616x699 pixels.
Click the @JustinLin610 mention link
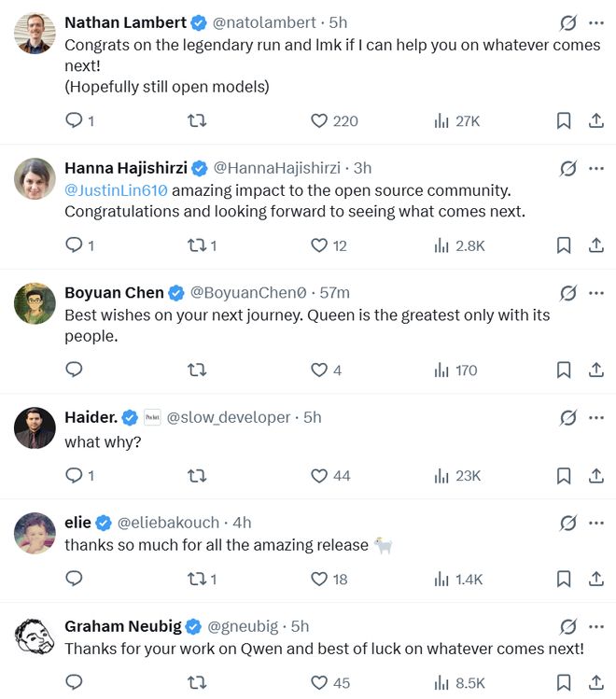pyautogui.click(x=116, y=190)
